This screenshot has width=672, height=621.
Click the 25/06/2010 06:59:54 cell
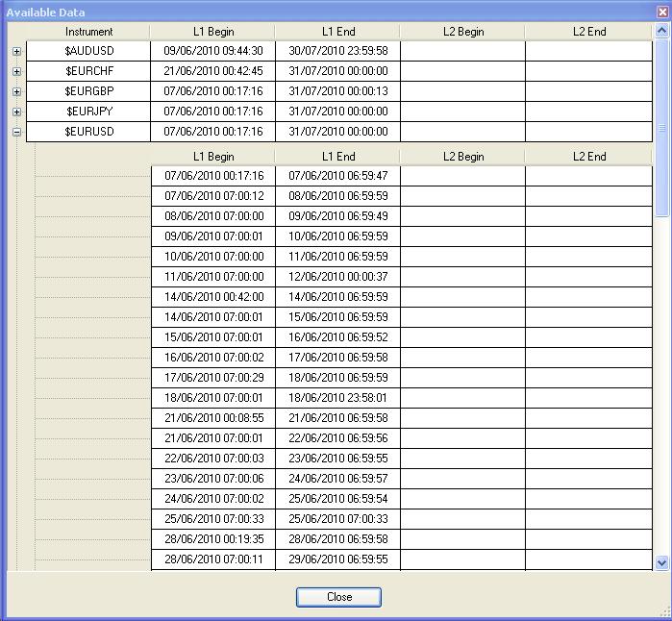pos(338,498)
